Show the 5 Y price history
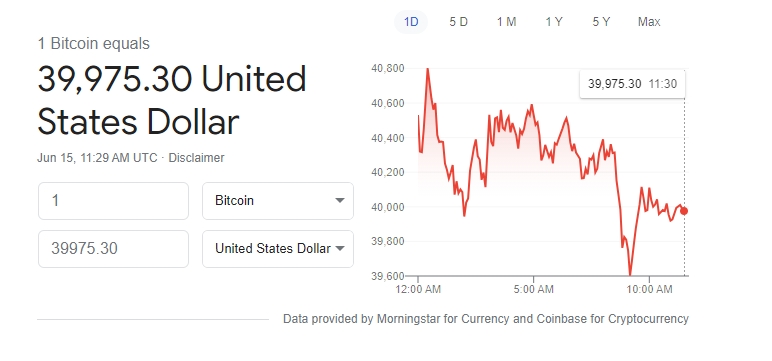This screenshot has height=361, width=772. (601, 22)
